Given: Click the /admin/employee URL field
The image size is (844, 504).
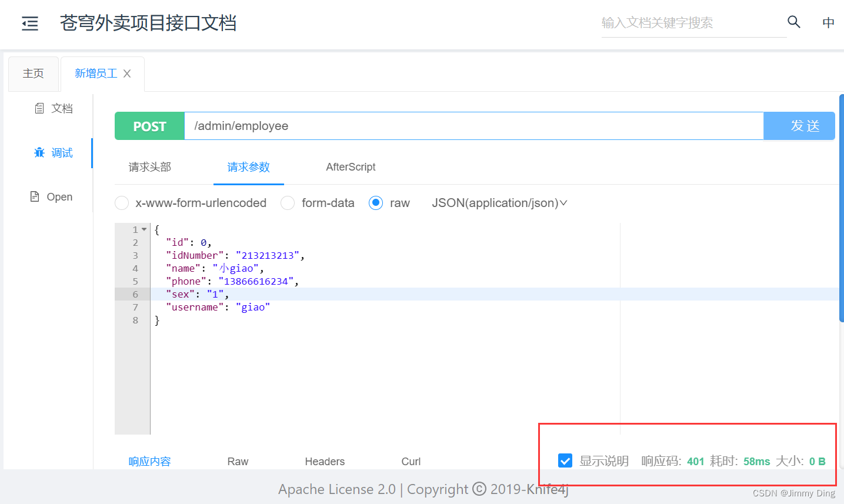Looking at the screenshot, I should pyautogui.click(x=474, y=126).
